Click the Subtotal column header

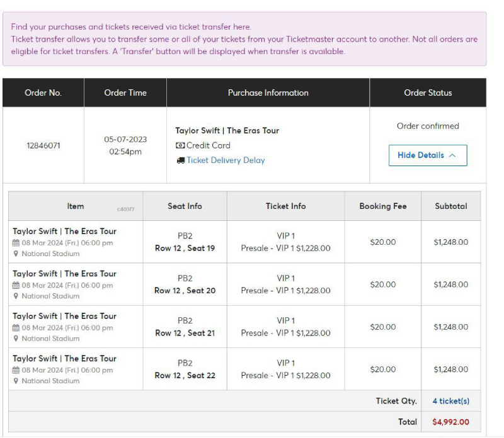[450, 206]
